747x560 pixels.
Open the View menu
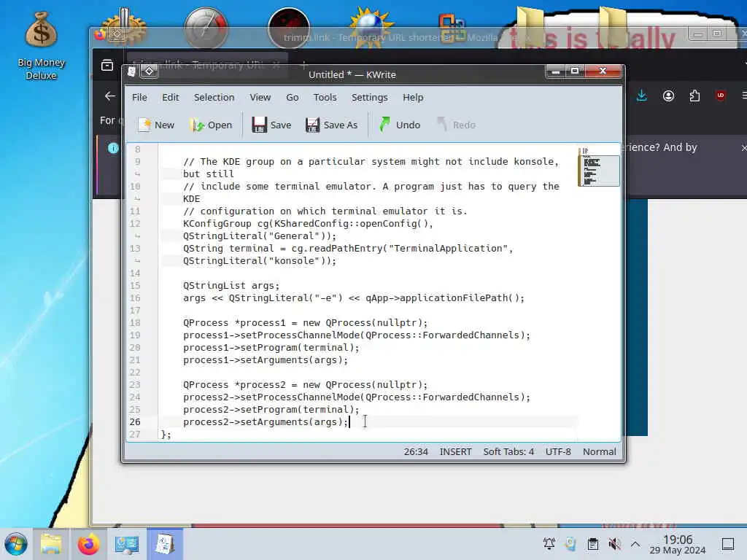click(x=260, y=97)
